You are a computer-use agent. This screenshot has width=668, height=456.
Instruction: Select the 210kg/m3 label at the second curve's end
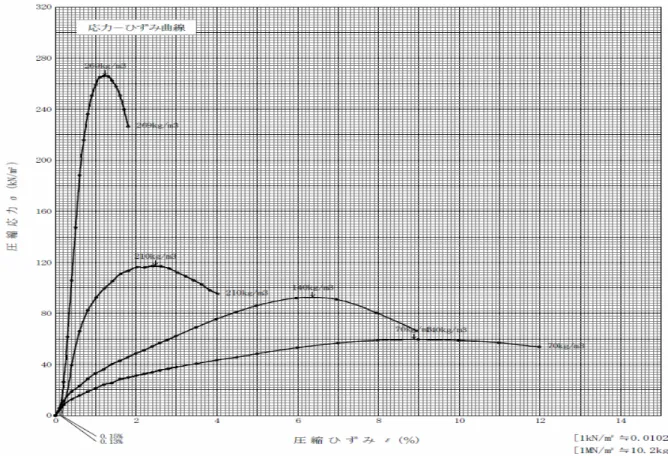click(246, 293)
